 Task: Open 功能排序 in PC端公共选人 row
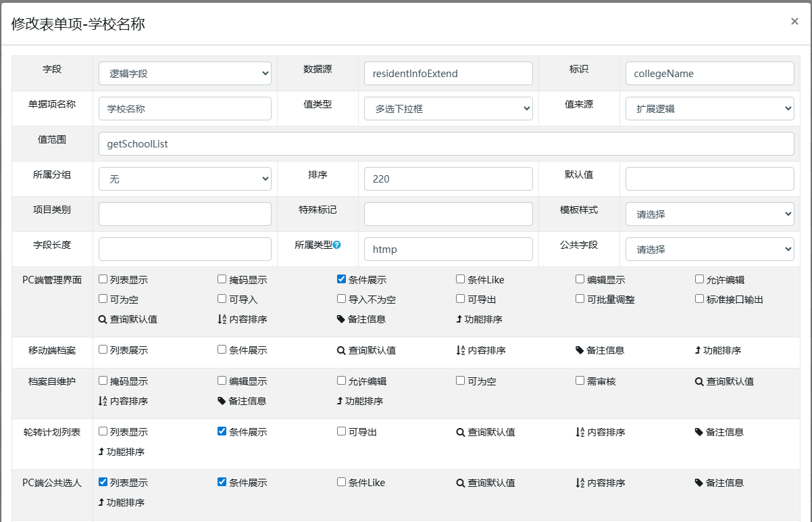pos(122,502)
